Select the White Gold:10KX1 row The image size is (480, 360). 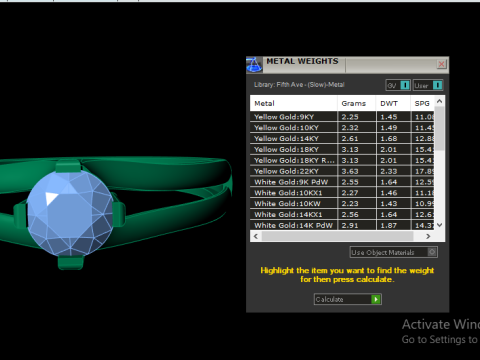(x=342, y=193)
